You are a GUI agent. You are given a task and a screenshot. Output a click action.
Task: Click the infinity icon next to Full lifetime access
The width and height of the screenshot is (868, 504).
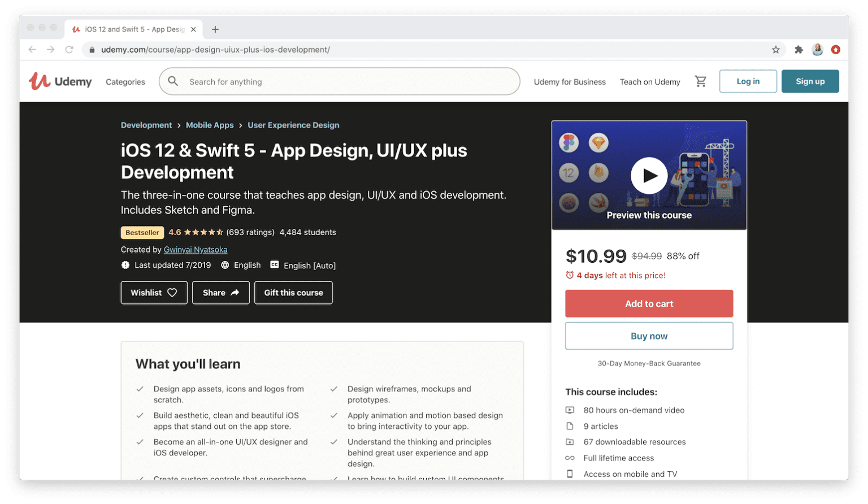coord(571,458)
